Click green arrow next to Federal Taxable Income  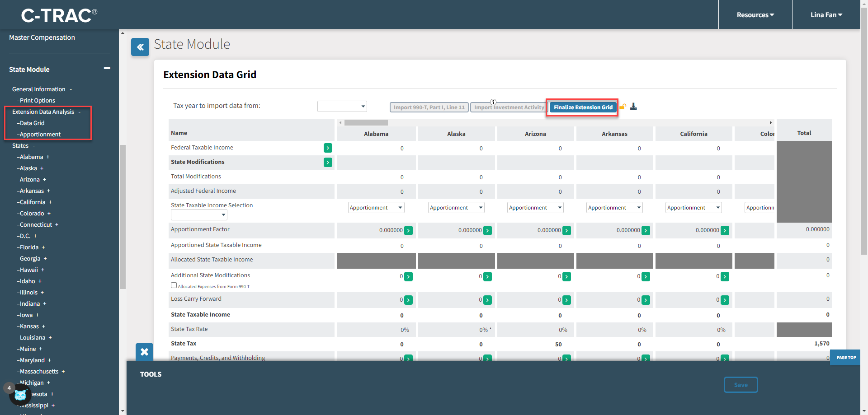pyautogui.click(x=328, y=148)
